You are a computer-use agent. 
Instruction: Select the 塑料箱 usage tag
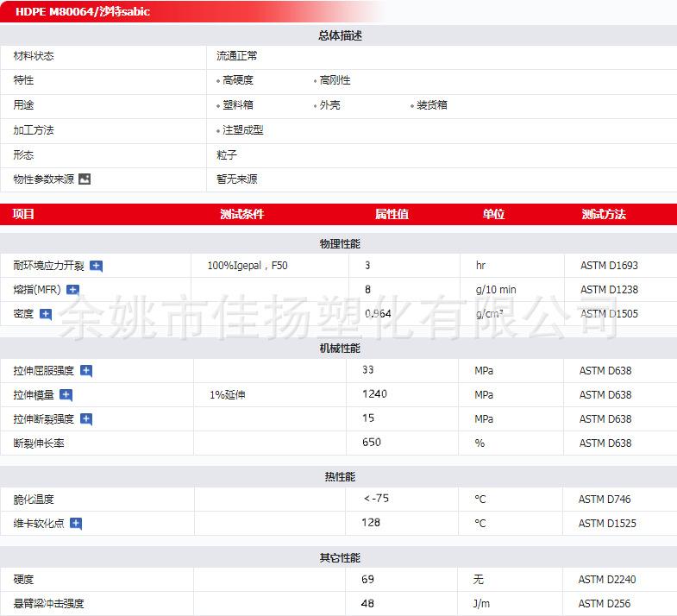pos(237,105)
